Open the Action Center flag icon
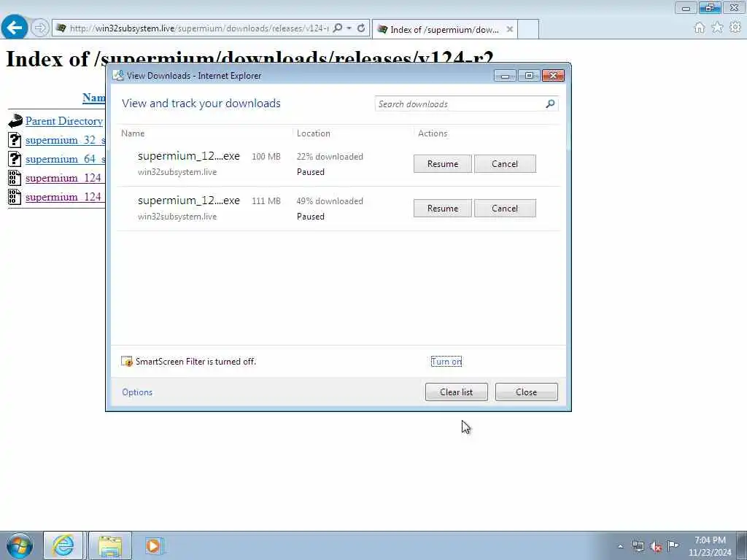 point(673,545)
